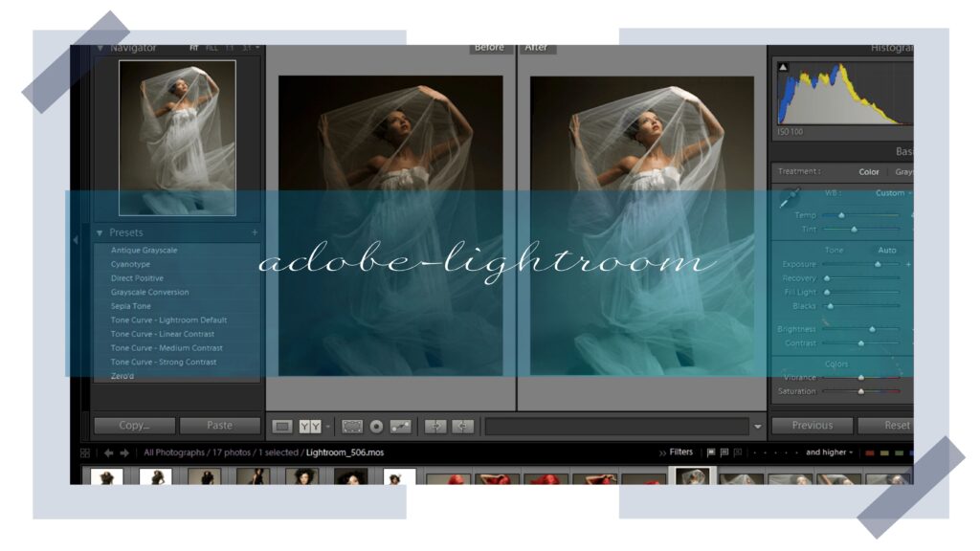Filter by the green color label
The width and height of the screenshot is (980, 551).
tap(899, 452)
